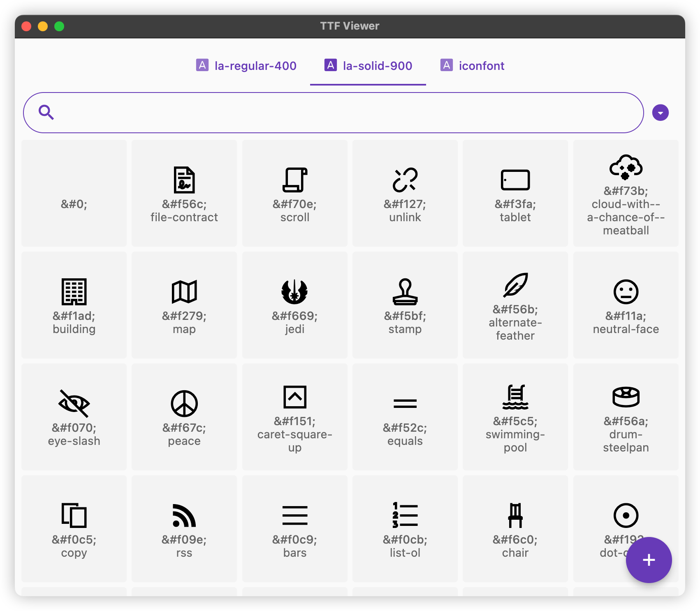This screenshot has width=700, height=611.
Task: Click the cloud-with-meatball icon
Action: pos(626,167)
